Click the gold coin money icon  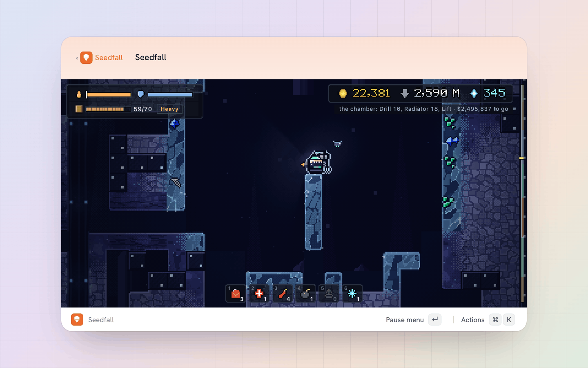coord(343,94)
